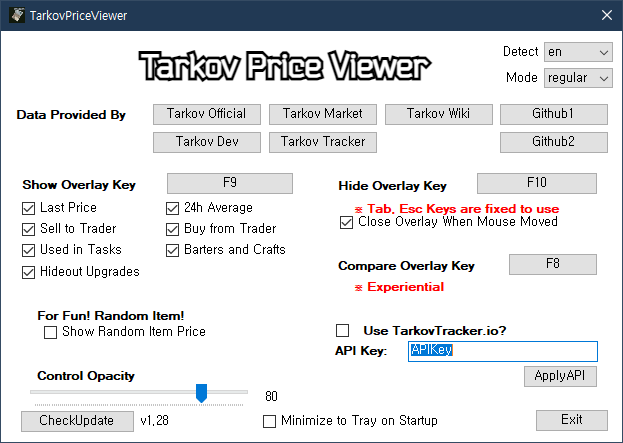Screen dimensions: 623x443
Task: Disable the Barters and Crafts checkbox
Action: [172, 250]
